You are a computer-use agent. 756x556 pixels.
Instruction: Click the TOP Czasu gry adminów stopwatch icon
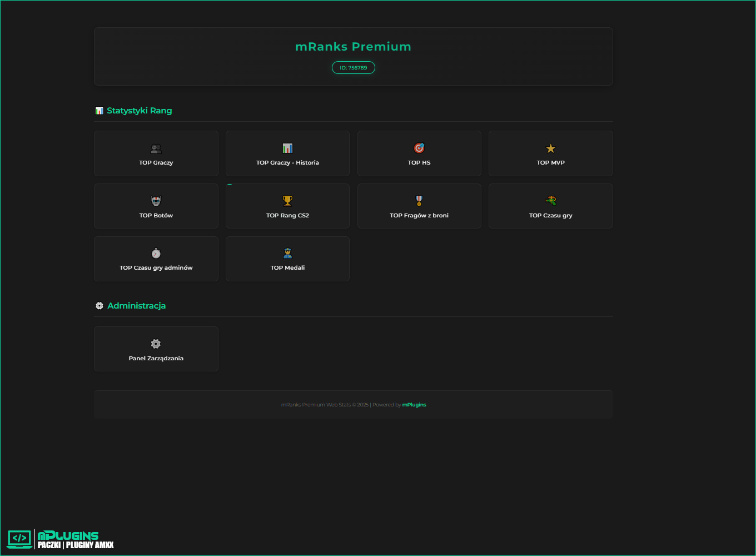point(156,254)
